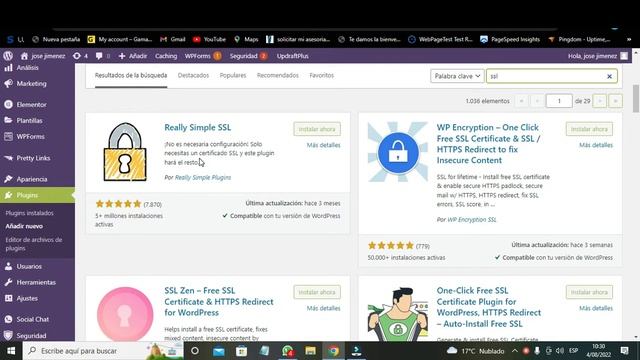Screen dimensions: 640x360
Task: Install Really Simple SSL now
Action: pos(317,129)
